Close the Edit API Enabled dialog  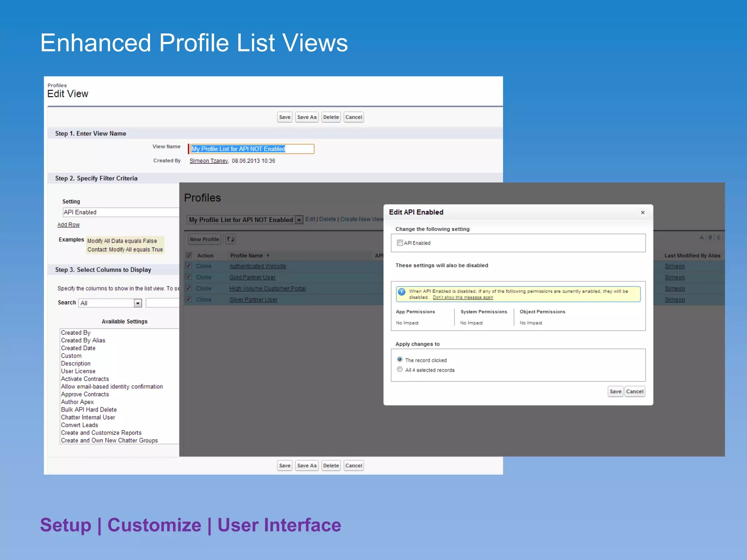click(643, 212)
